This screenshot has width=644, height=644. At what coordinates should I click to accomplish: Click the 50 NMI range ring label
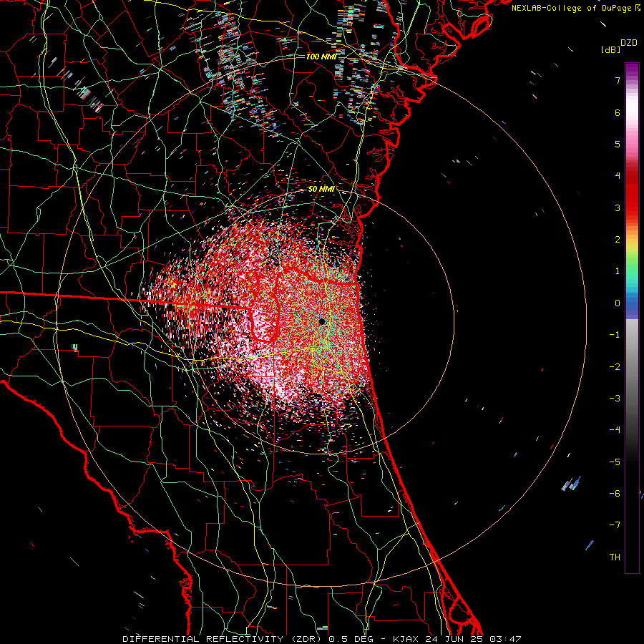click(x=321, y=189)
